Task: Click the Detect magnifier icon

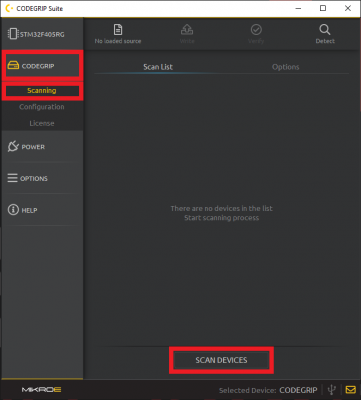Action: tap(325, 30)
